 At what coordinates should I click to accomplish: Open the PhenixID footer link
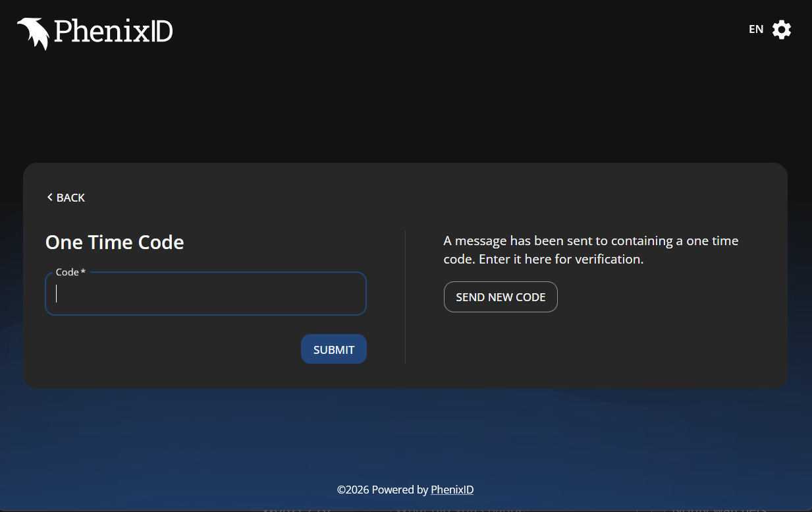[x=452, y=490]
